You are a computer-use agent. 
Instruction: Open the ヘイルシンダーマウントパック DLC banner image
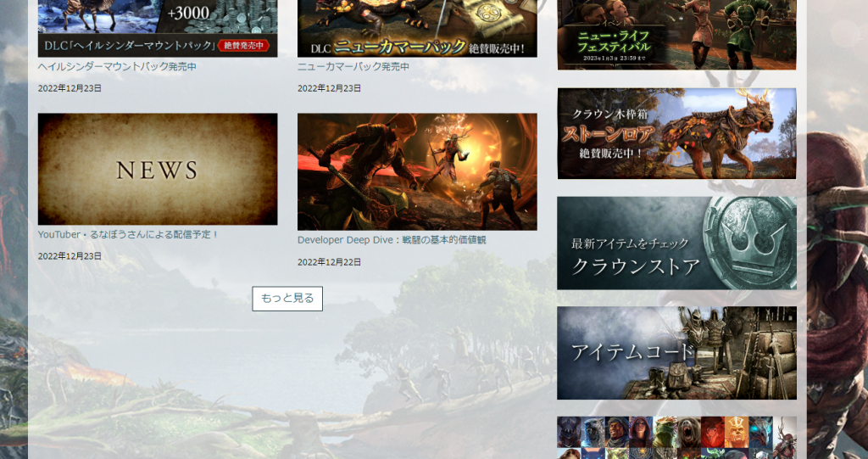[x=158, y=28]
